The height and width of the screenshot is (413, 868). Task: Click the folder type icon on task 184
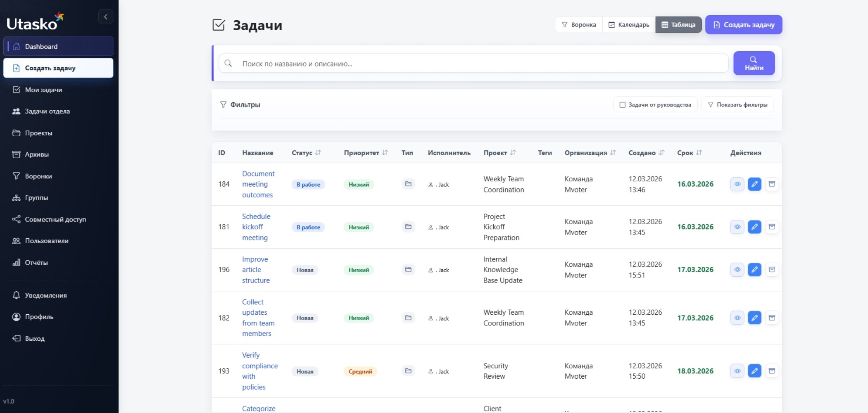408,184
